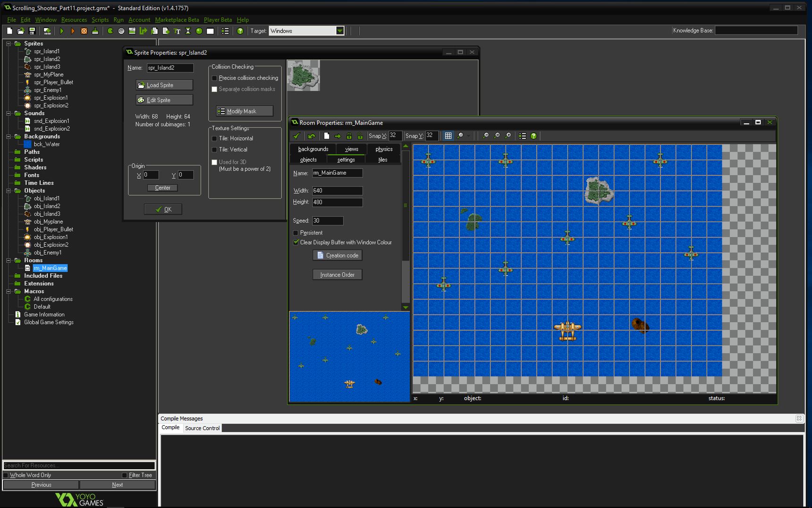Open help in Room Properties toolbar
812x508 pixels.
pos(533,136)
